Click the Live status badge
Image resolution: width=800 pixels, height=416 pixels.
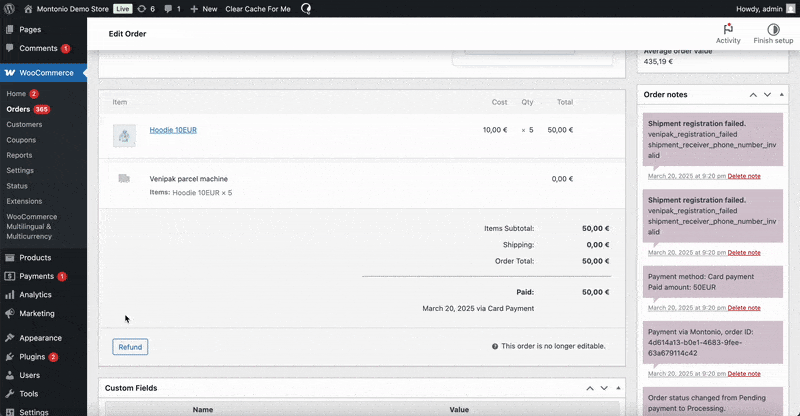[x=122, y=9]
